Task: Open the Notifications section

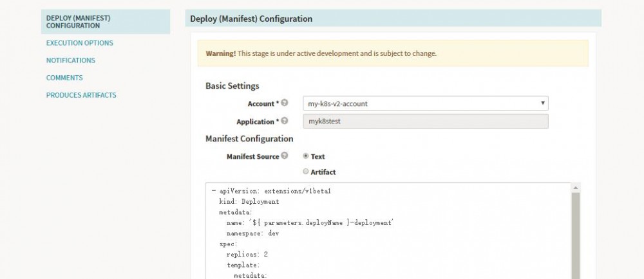Action: click(70, 60)
